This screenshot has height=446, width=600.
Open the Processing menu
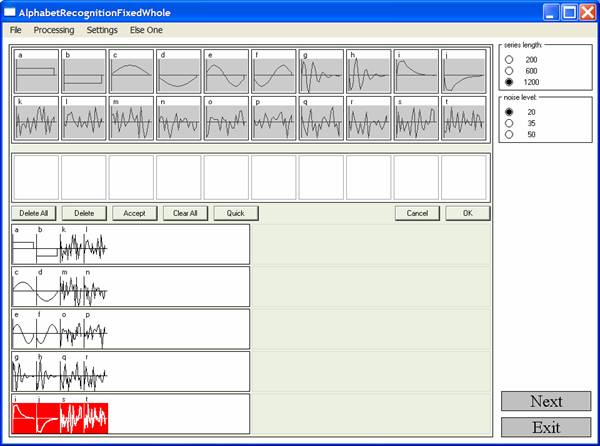[54, 30]
